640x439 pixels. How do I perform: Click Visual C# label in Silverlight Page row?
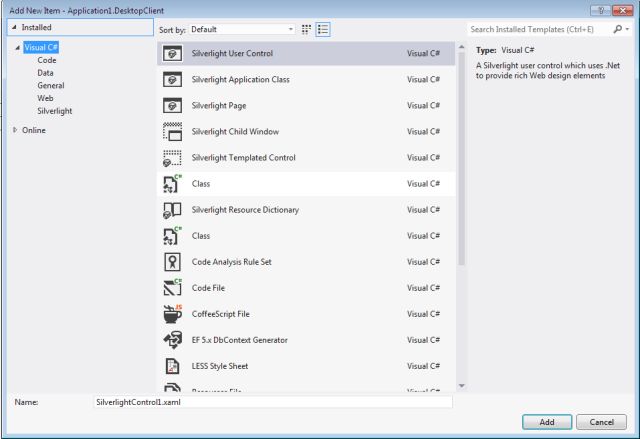tap(423, 106)
